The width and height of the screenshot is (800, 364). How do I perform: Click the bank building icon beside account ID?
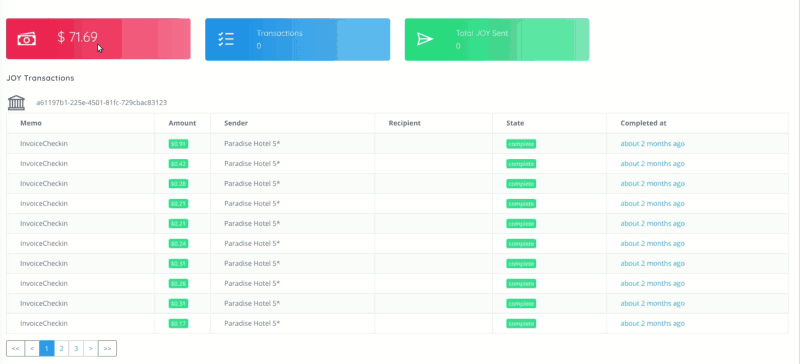click(x=16, y=103)
